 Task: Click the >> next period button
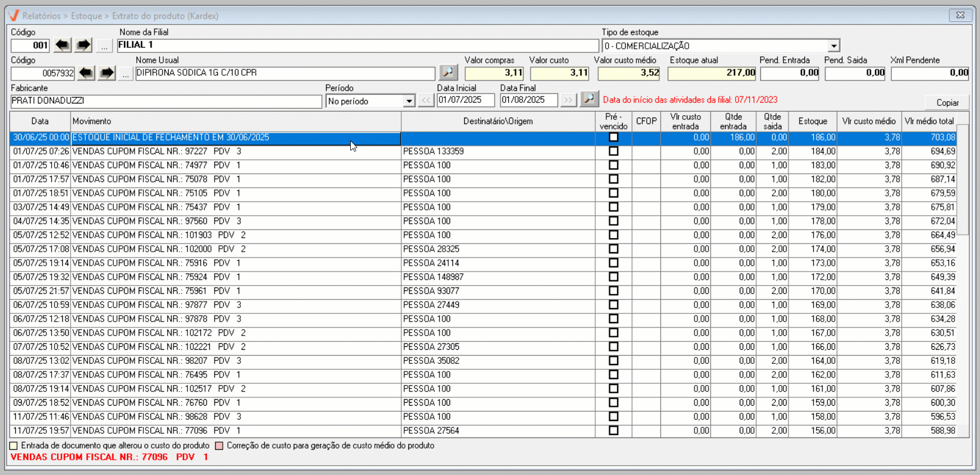point(568,101)
